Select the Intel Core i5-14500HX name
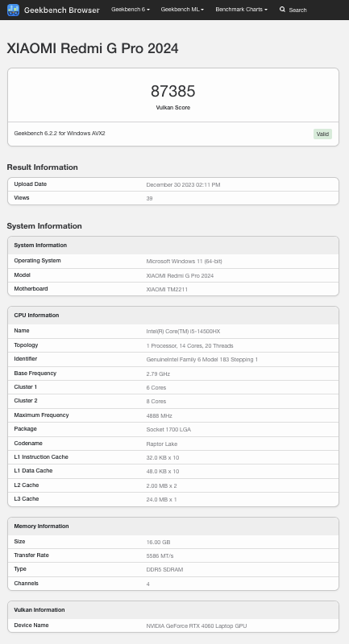The image size is (349, 644). [183, 331]
